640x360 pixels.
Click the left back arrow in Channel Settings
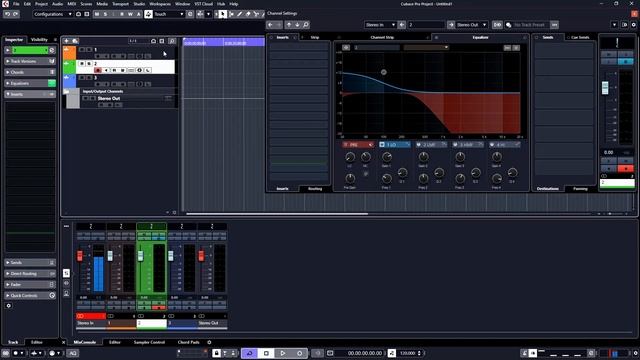(x=270, y=25)
